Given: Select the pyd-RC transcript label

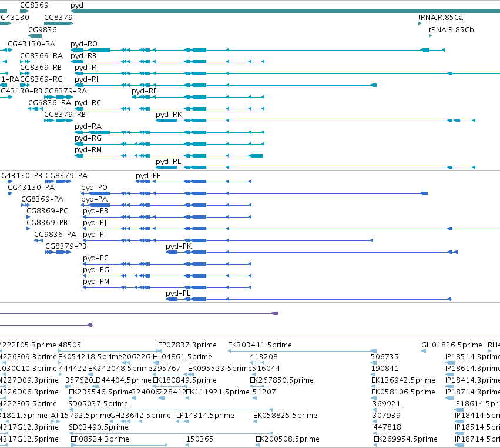Looking at the screenshot, I should [x=88, y=103].
